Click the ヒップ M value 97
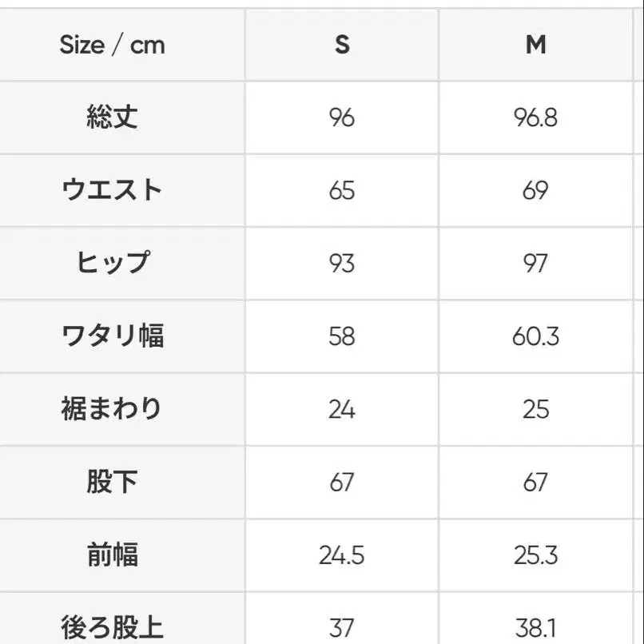Viewport: 644px width, 644px height. point(535,264)
